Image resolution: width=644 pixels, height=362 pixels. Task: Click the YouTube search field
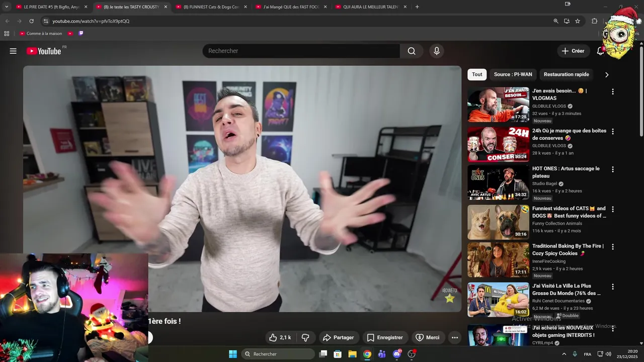[301, 51]
